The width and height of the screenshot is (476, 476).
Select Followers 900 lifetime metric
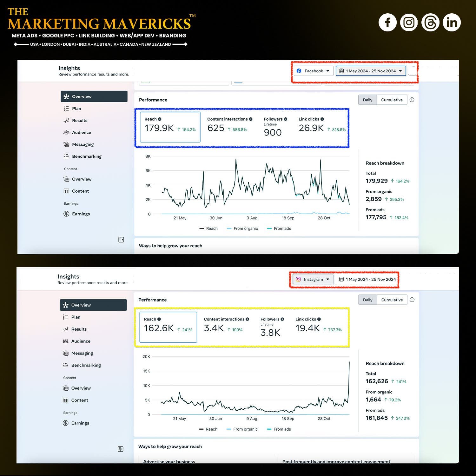(275, 127)
